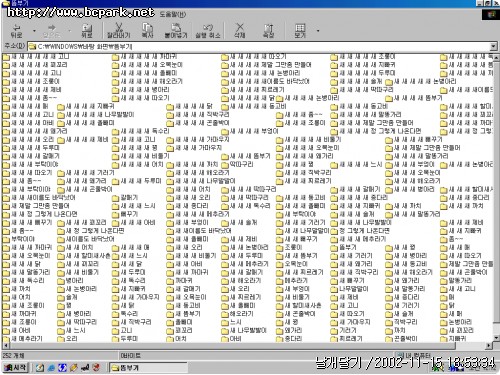Delete selection using 삭제 icon
This screenshot has height=375, width=500.
coord(239,31)
